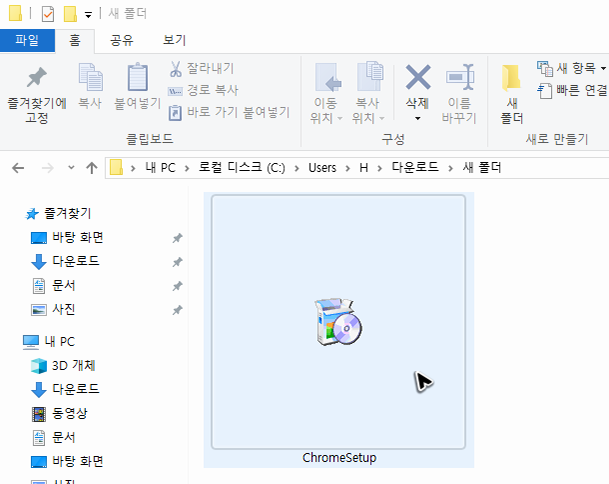The image size is (609, 484).
Task: Click the ChromeSetup file name label
Action: click(339, 458)
